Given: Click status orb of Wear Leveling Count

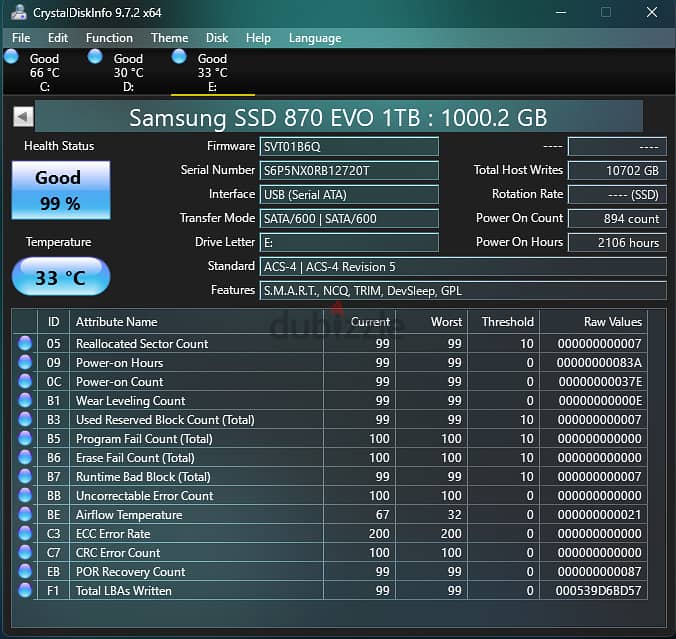Looking at the screenshot, I should pos(25,400).
